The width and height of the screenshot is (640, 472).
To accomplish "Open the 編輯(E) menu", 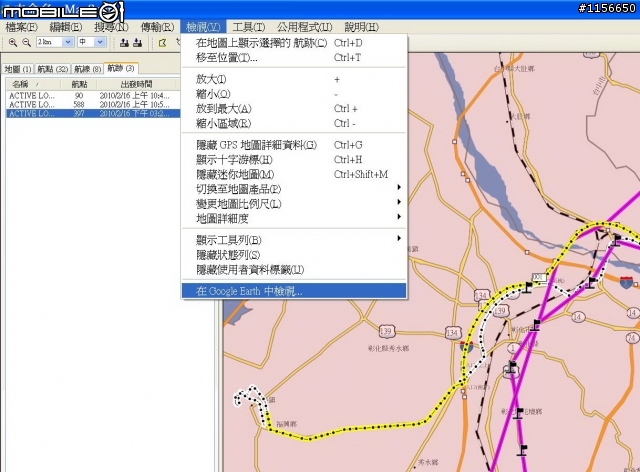I will (66, 27).
